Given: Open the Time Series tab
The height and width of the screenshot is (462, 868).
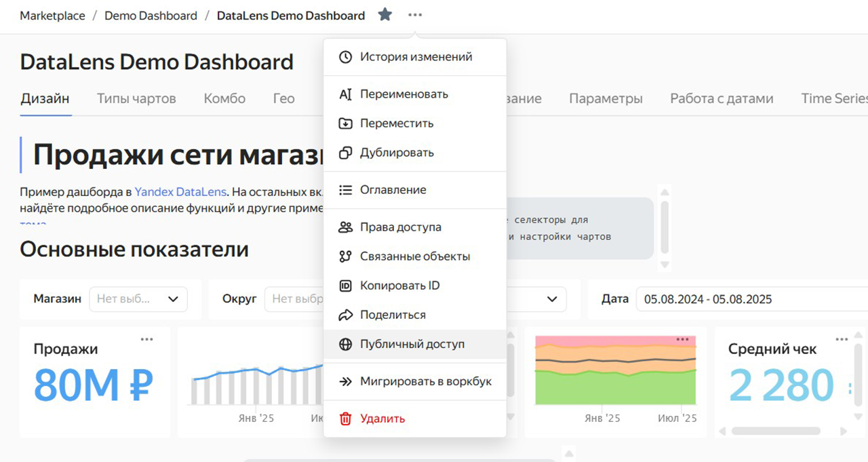Looking at the screenshot, I should click(834, 98).
